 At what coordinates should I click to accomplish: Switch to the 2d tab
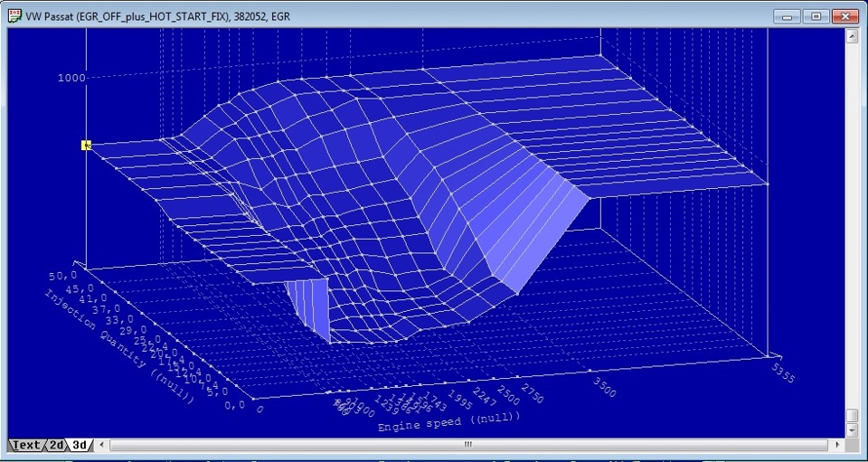point(56,445)
